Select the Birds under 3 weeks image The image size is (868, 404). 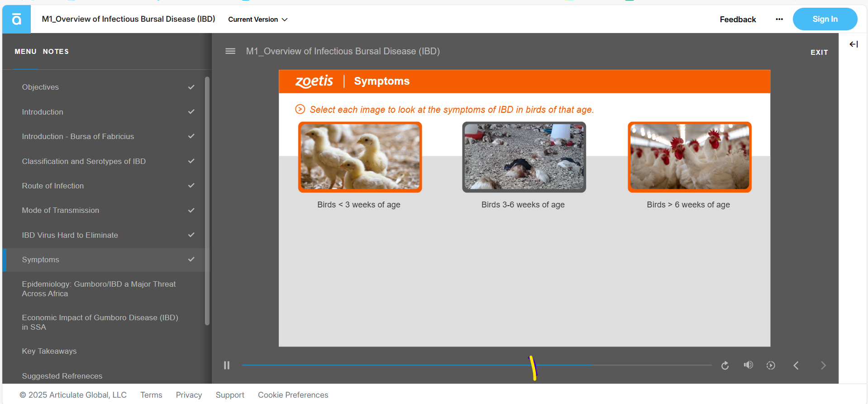(x=360, y=157)
